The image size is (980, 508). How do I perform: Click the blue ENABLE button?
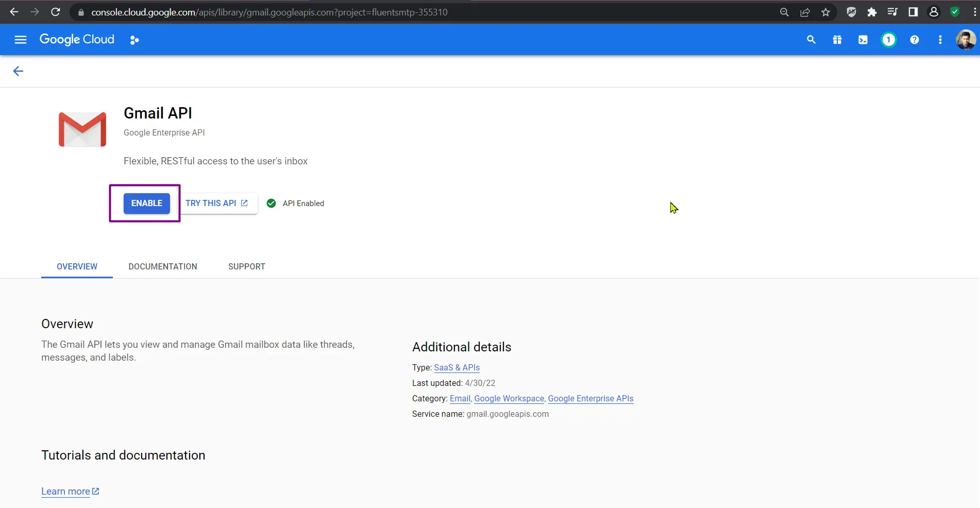tap(146, 203)
